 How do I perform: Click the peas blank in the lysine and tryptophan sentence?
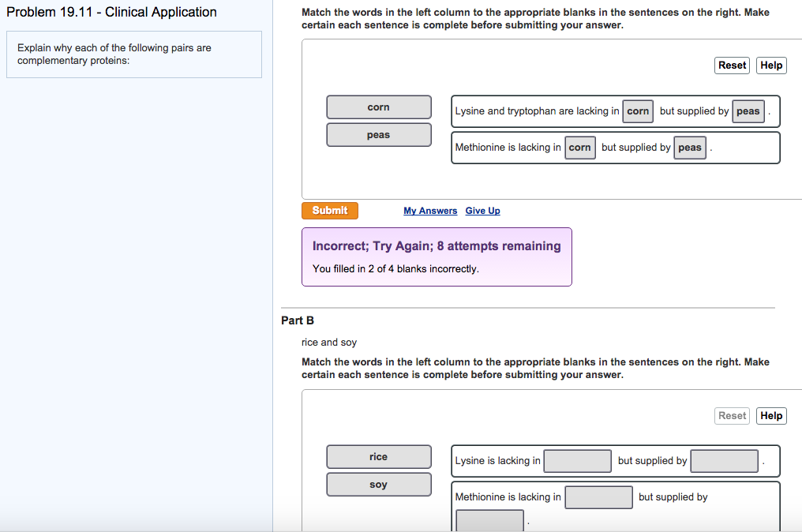748,111
